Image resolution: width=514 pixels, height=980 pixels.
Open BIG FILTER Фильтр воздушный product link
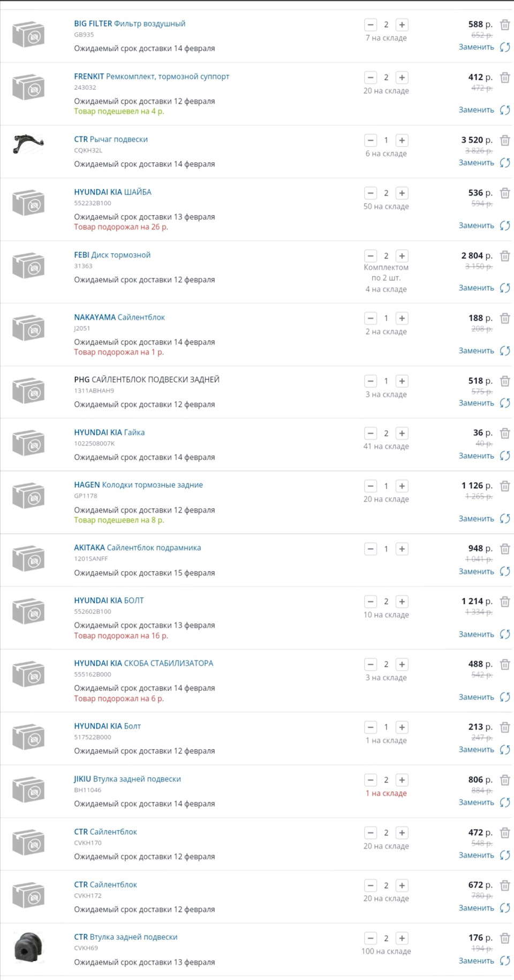point(130,24)
